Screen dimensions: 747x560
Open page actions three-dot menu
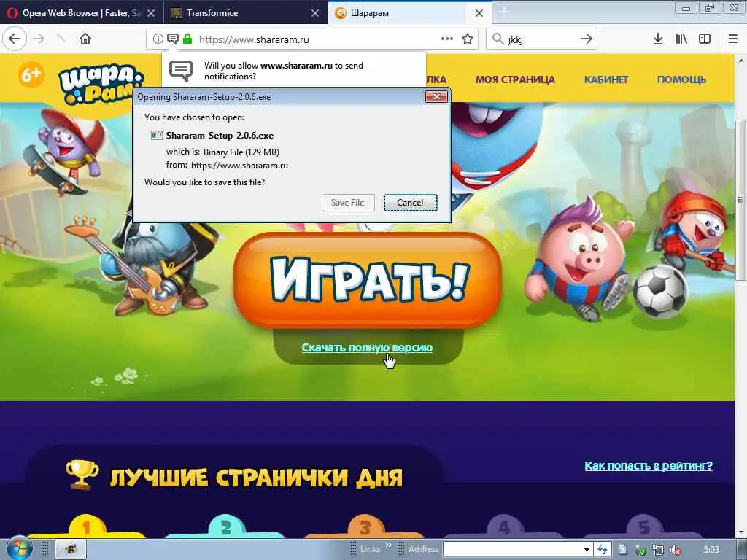coord(447,39)
